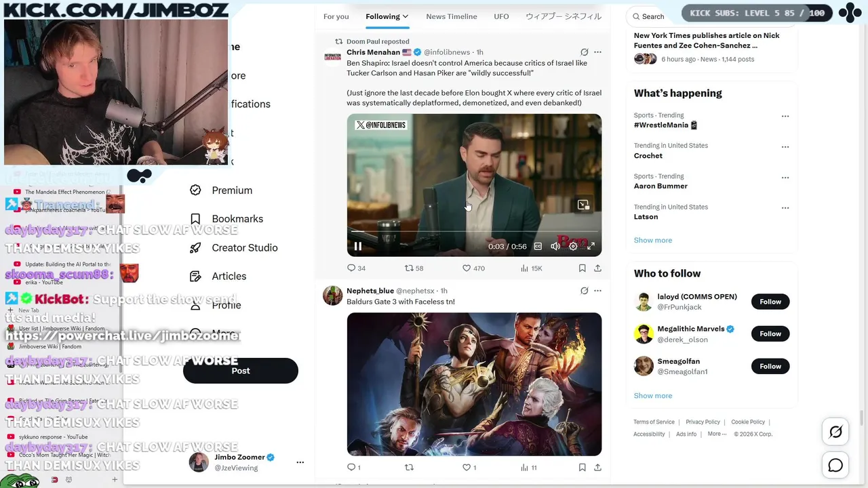Screen dimensions: 868x488
Task: Click the Post button
Action: 241,371
